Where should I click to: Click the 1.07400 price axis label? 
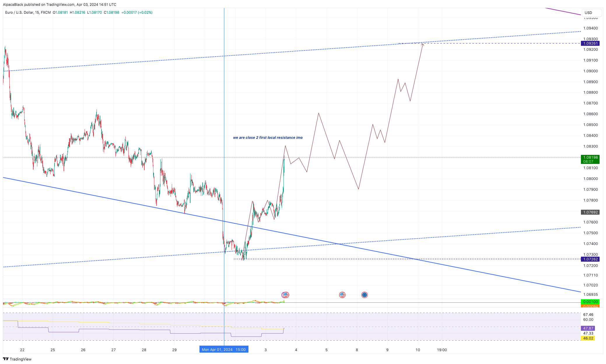(591, 244)
